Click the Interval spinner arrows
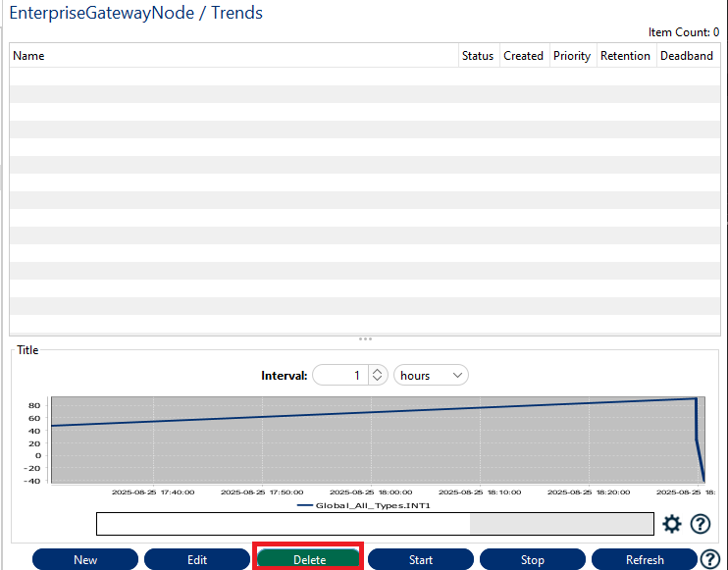This screenshot has height=570, width=728. (379, 375)
